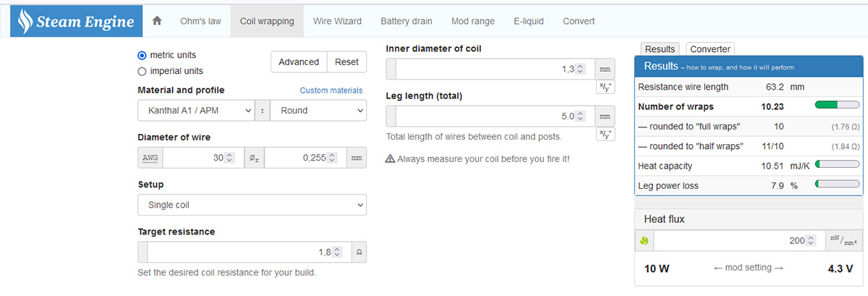Screen dimensions: 868x296
Task: Click the diameter symbol beside wire diameter field
Action: click(255, 157)
